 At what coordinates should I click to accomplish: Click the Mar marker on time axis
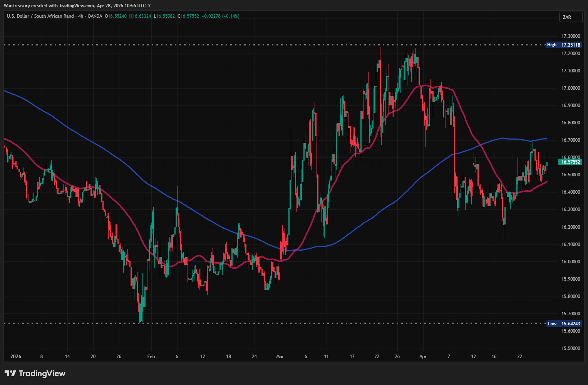[280, 357]
